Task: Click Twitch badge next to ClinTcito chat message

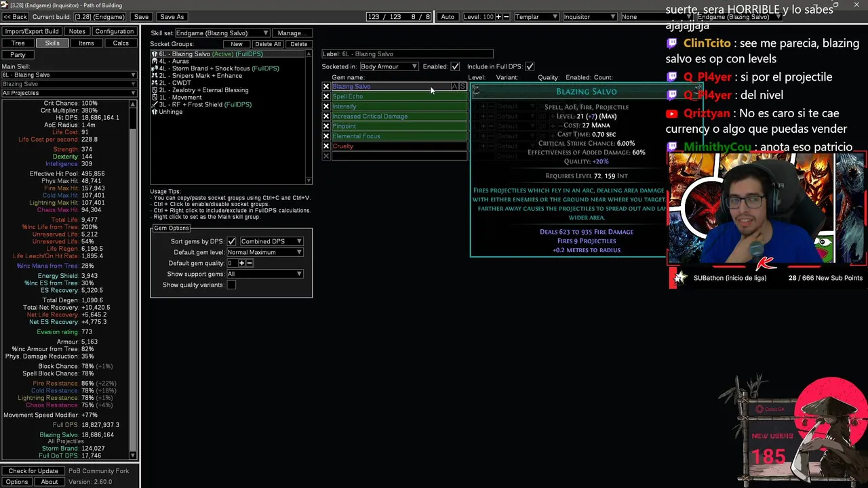Action: [x=672, y=43]
